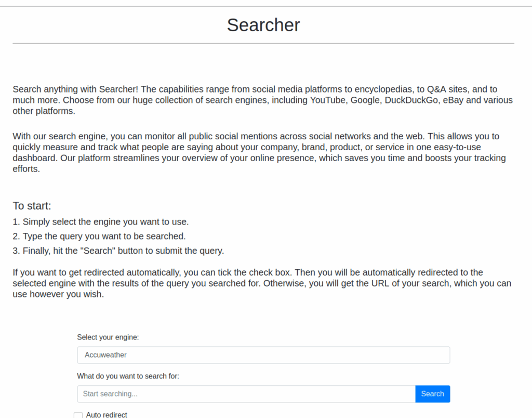Click the "If you want to get redirected" paragraph

(x=260, y=283)
